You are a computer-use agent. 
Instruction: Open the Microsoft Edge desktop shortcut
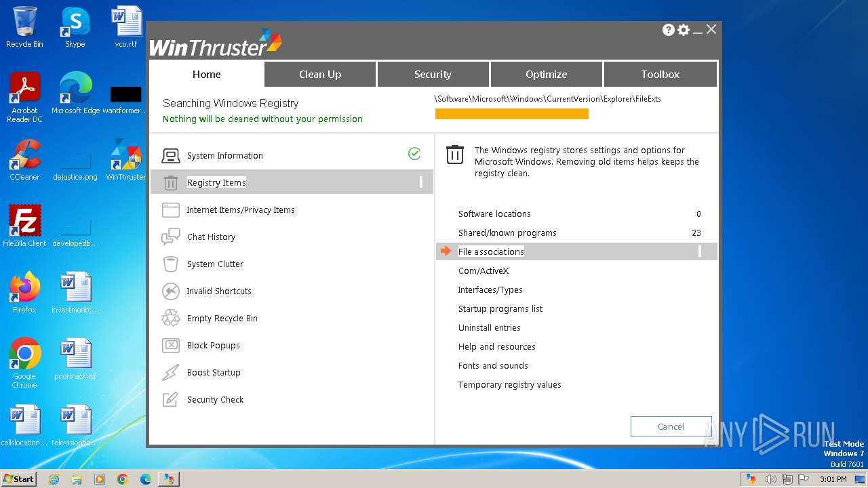[75, 94]
